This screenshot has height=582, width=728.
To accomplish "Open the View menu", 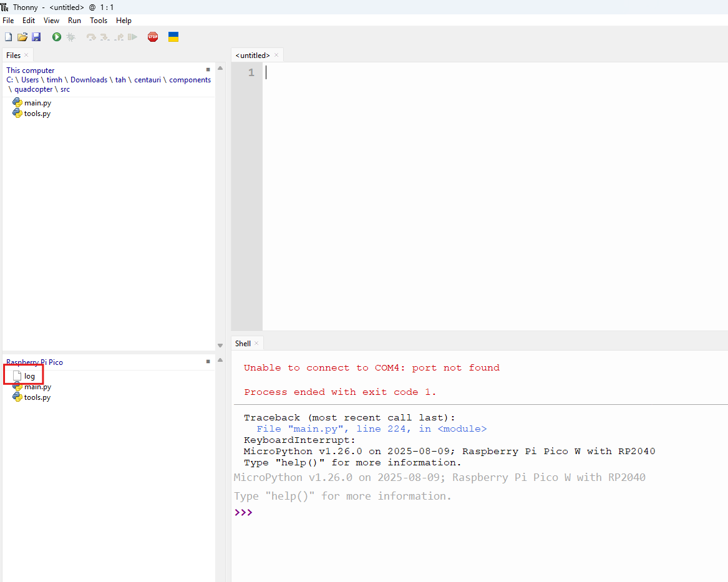I will click(51, 21).
